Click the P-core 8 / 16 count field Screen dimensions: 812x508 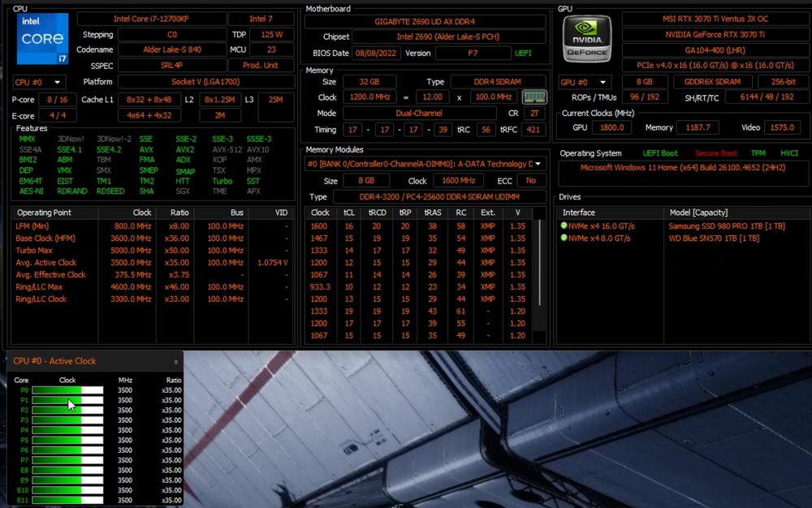57,99
